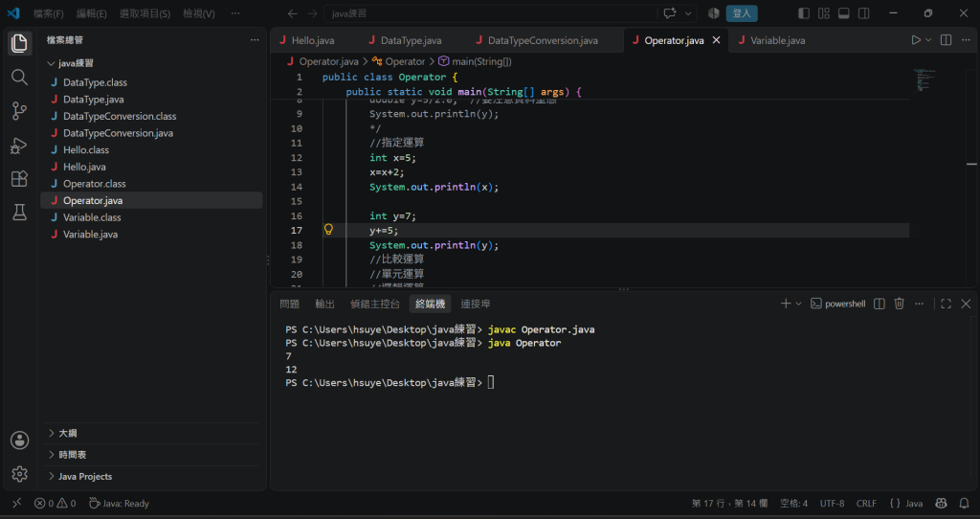This screenshot has width=980, height=519.
Task: Open the Source Control view
Action: 19,111
